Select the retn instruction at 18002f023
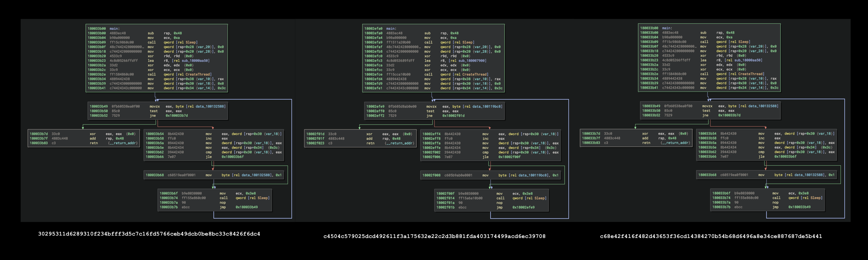 [360, 143]
